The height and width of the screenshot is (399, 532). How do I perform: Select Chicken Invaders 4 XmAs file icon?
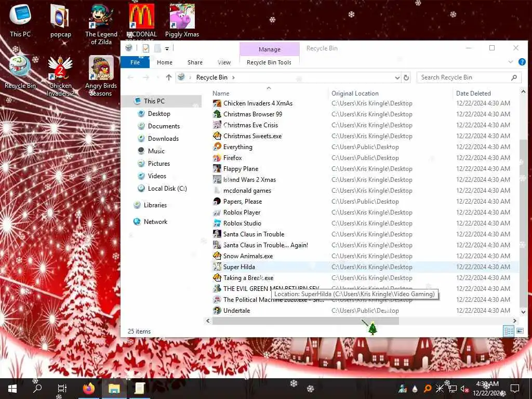click(217, 103)
